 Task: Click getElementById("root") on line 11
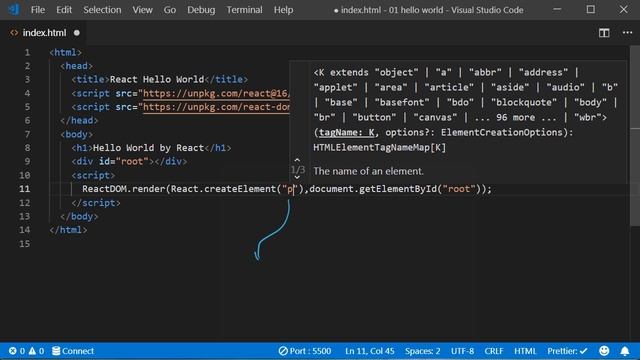418,189
